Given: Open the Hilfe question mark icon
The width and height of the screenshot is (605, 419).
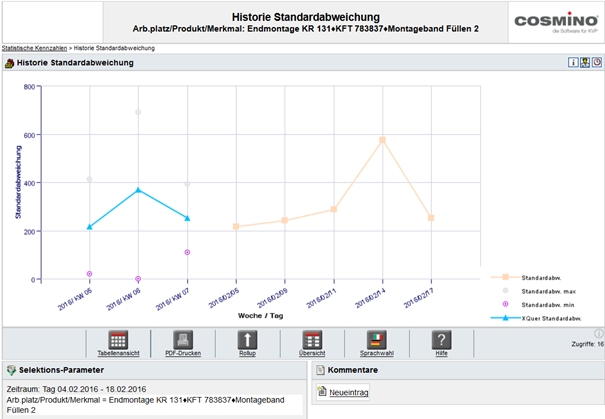Looking at the screenshot, I should 440,339.
